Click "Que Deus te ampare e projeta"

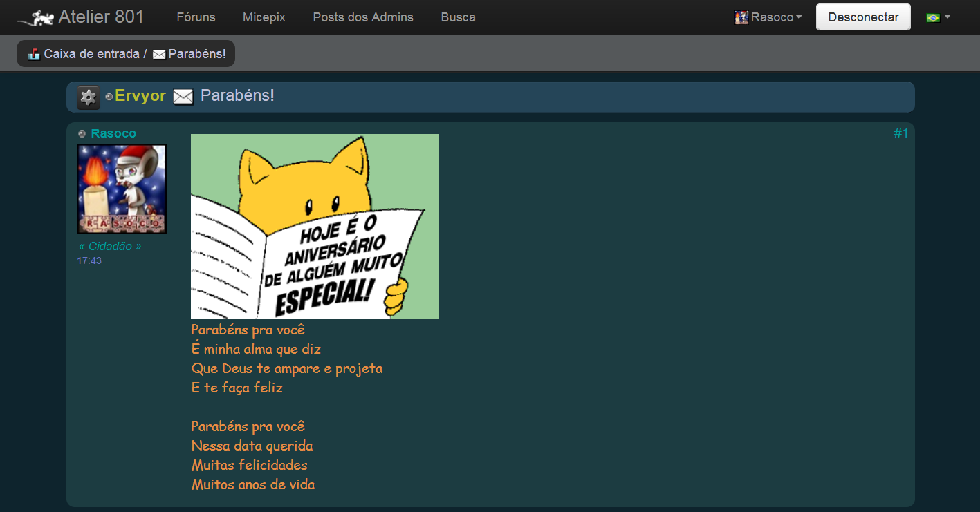point(287,368)
